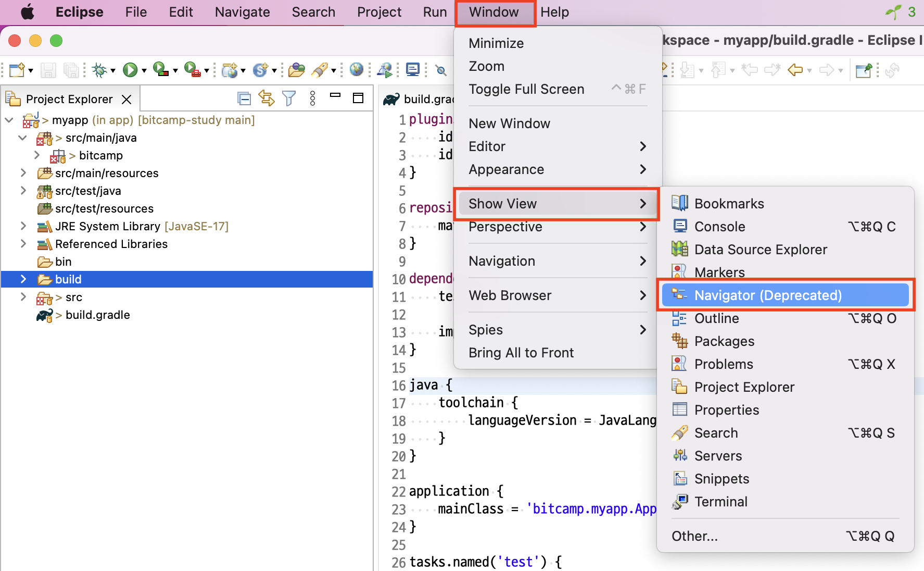Open the Help menu
Screen dimensions: 924x571
[554, 12]
